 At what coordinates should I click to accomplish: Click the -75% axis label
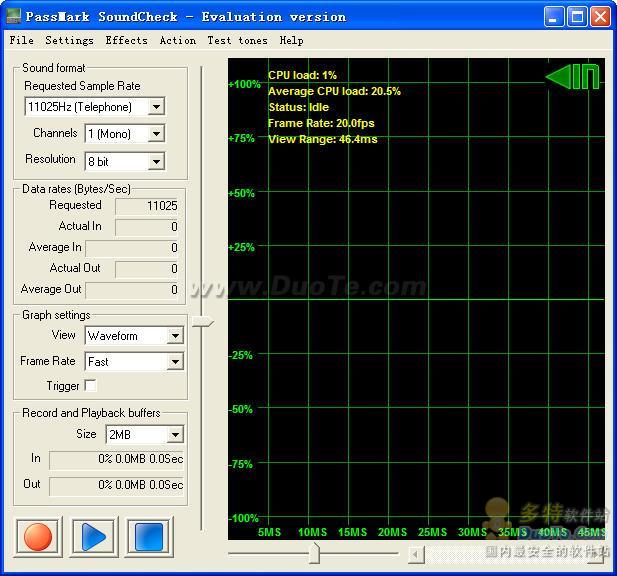click(241, 464)
